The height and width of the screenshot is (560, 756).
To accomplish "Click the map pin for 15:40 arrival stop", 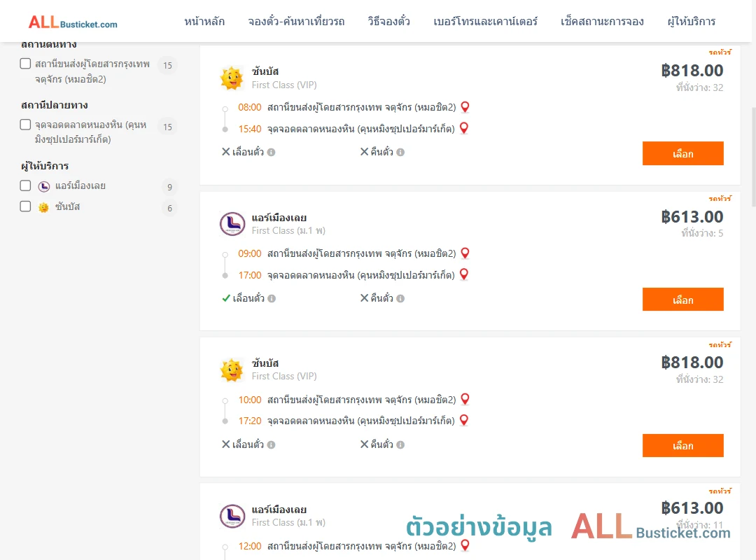I will click(x=464, y=128).
